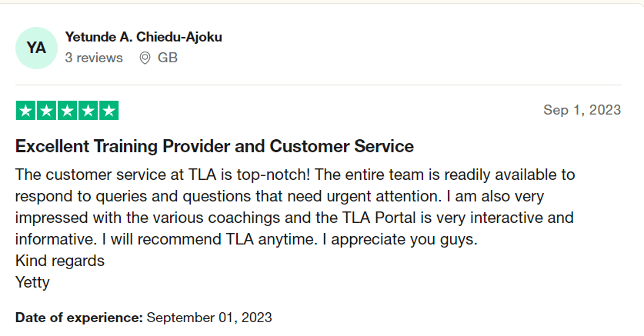
Task: Select the third green rating star
Action: (68, 111)
